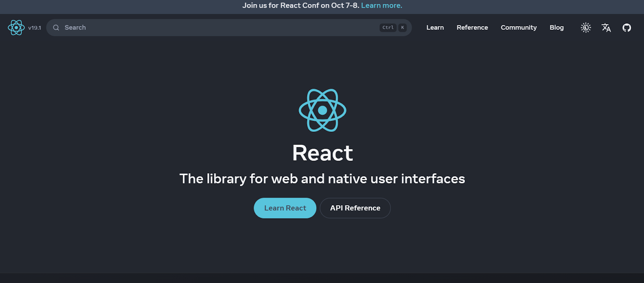Click the 'Join us for React Conf' banner text
Screen dimensions: 644x283
coord(300,6)
